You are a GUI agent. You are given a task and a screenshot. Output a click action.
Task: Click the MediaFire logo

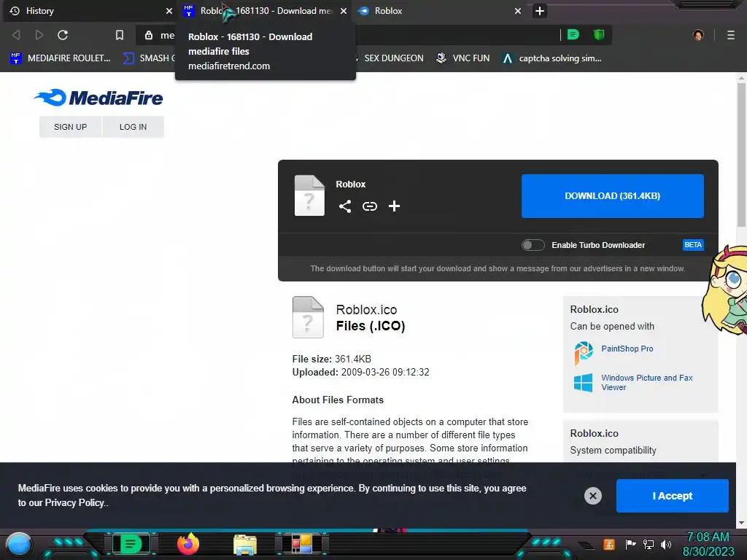click(x=98, y=98)
